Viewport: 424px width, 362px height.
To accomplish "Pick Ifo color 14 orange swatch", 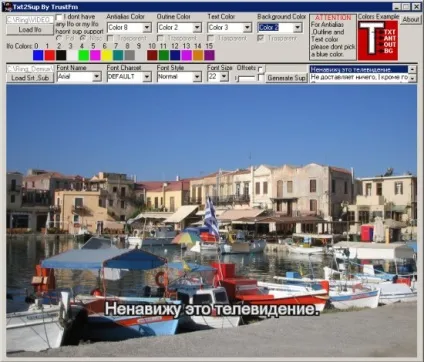I will tap(198, 55).
